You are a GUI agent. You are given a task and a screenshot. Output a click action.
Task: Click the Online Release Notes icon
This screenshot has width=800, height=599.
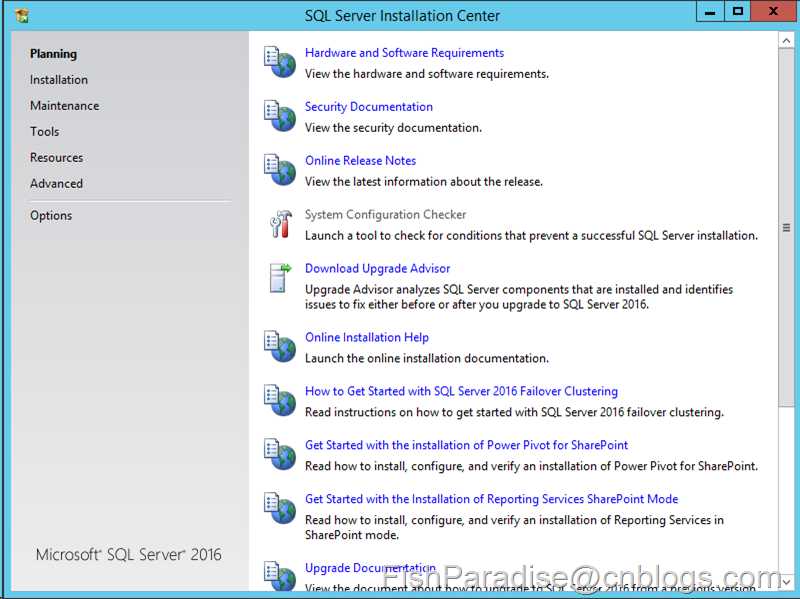point(280,170)
